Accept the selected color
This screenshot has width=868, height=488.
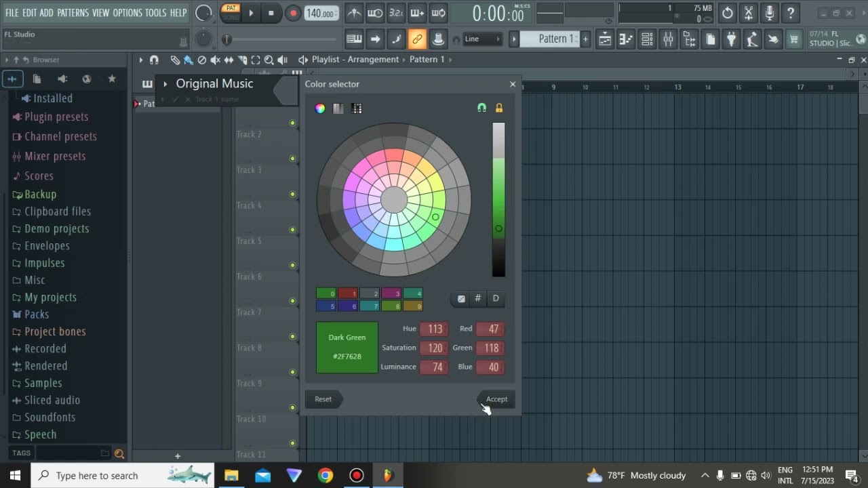click(x=496, y=399)
